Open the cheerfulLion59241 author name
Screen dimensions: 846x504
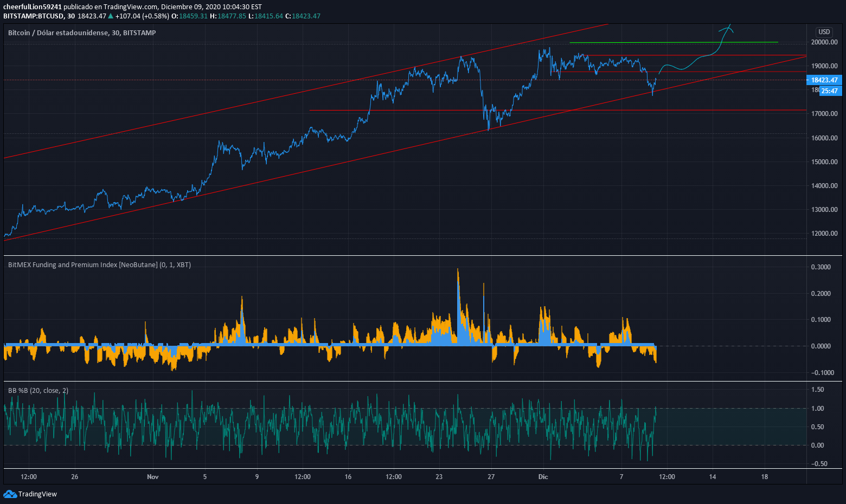pos(32,7)
